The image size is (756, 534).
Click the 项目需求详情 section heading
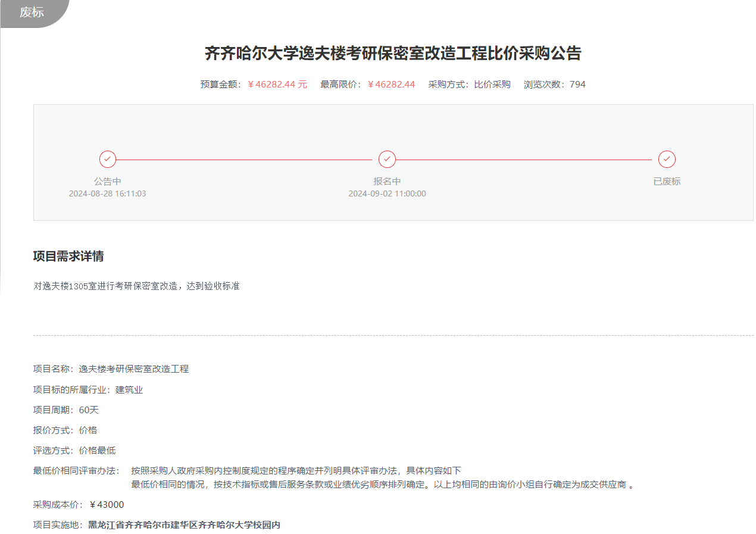point(68,257)
